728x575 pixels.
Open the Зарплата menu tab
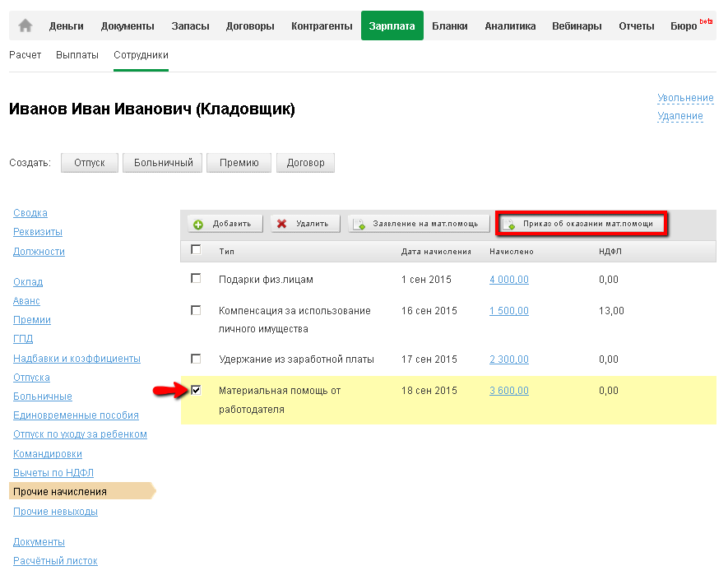pos(392,26)
